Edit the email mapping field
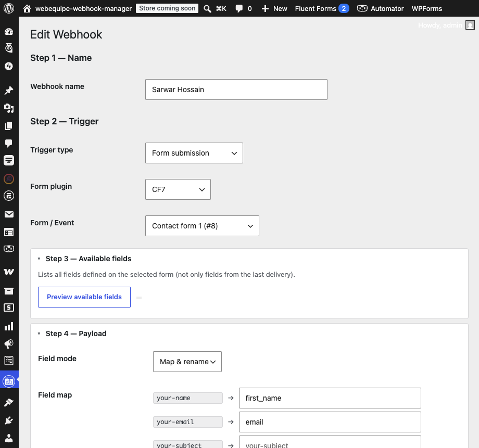Screen dimensions: 479x448 pos(330,422)
